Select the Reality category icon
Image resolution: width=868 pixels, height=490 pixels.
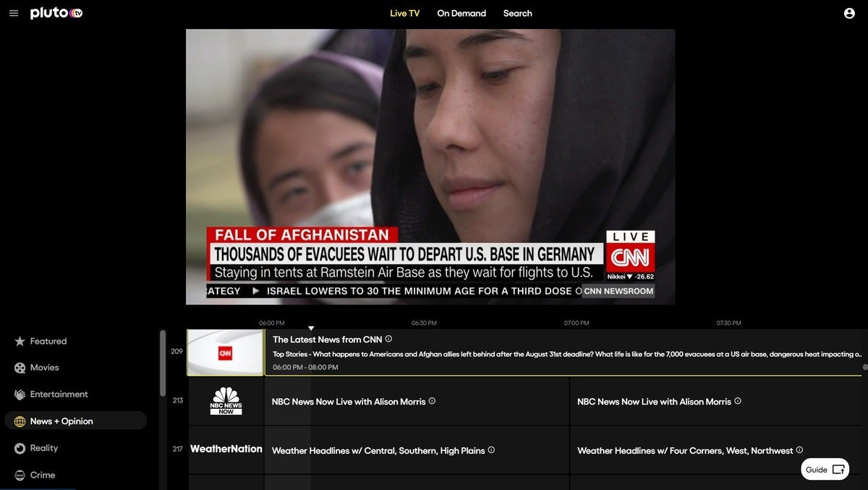20,448
